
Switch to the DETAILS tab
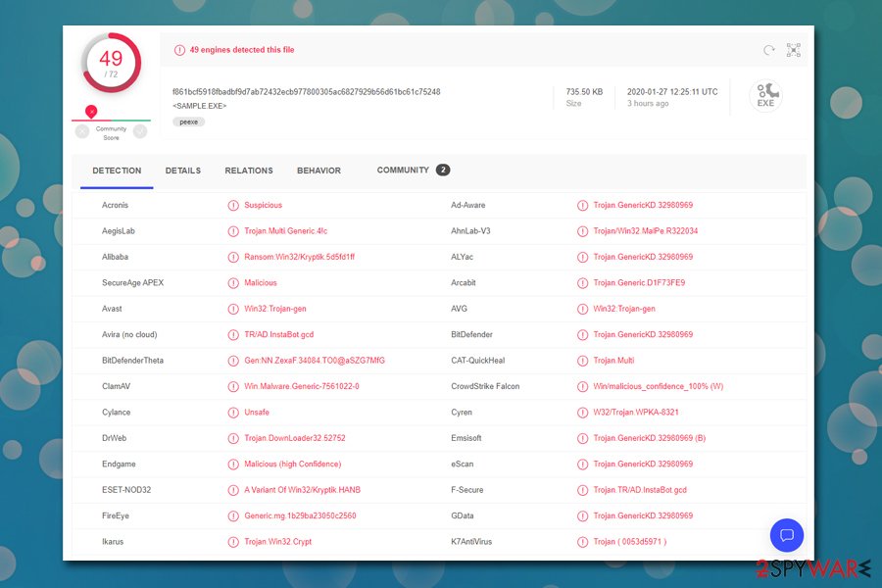pyautogui.click(x=183, y=171)
